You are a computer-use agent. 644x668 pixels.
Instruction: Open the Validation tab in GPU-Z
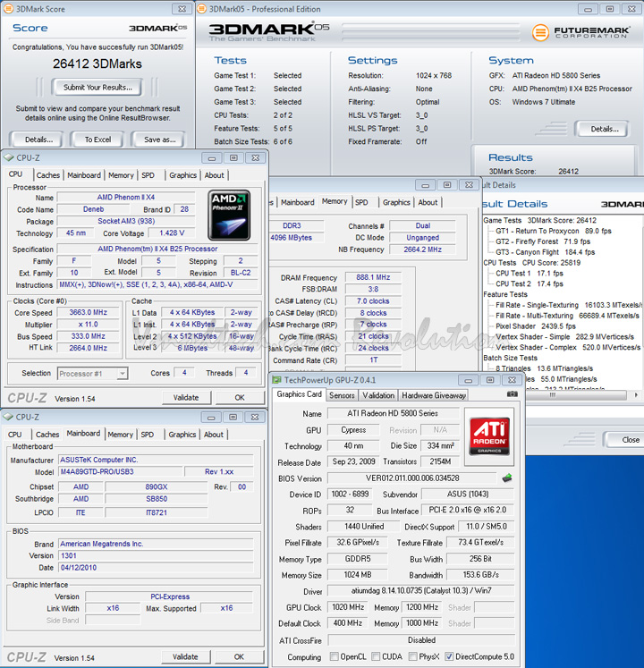[378, 395]
